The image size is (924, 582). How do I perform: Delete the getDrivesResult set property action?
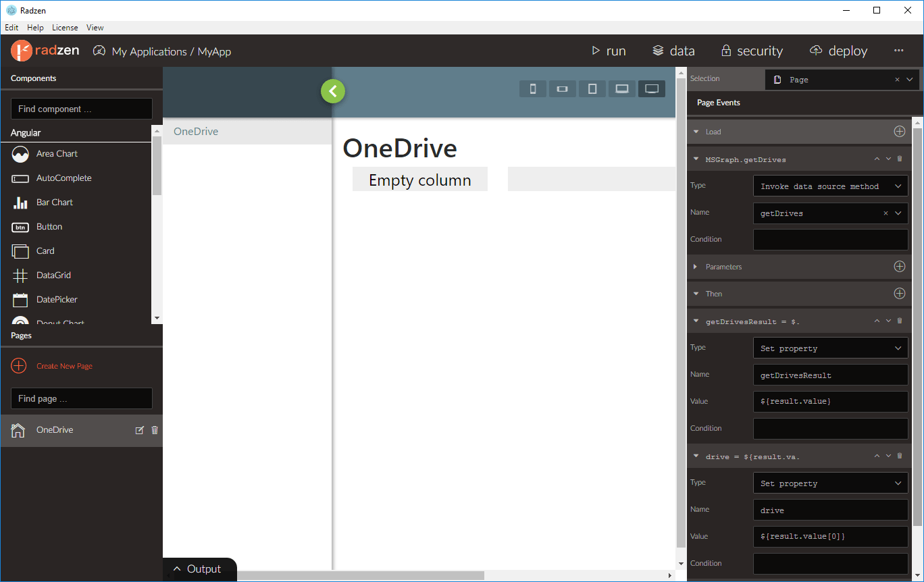(x=900, y=321)
